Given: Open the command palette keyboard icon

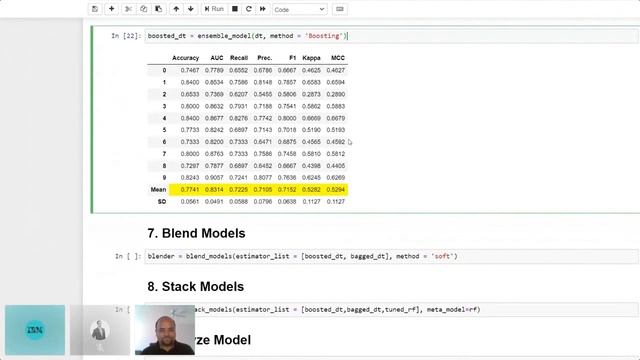Looking at the screenshot, I should [340, 9].
